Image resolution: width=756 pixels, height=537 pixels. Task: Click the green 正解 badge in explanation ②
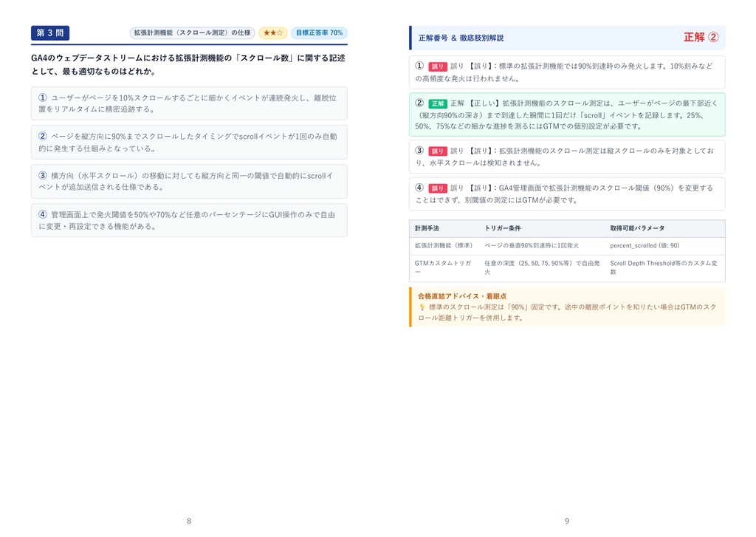click(438, 103)
